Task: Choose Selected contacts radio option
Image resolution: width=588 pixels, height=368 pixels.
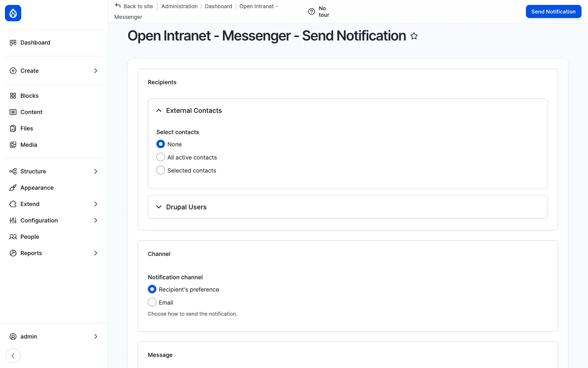Action: pos(161,170)
